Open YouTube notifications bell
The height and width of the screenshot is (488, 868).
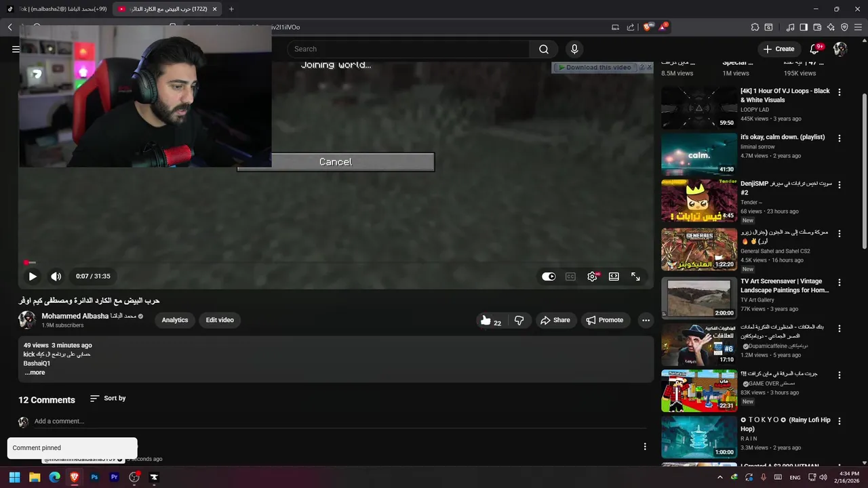[815, 49]
